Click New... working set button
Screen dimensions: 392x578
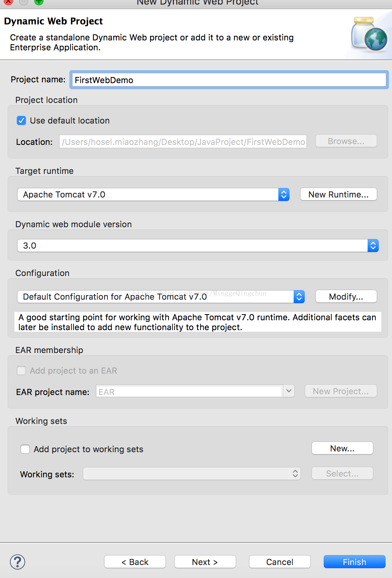point(342,448)
